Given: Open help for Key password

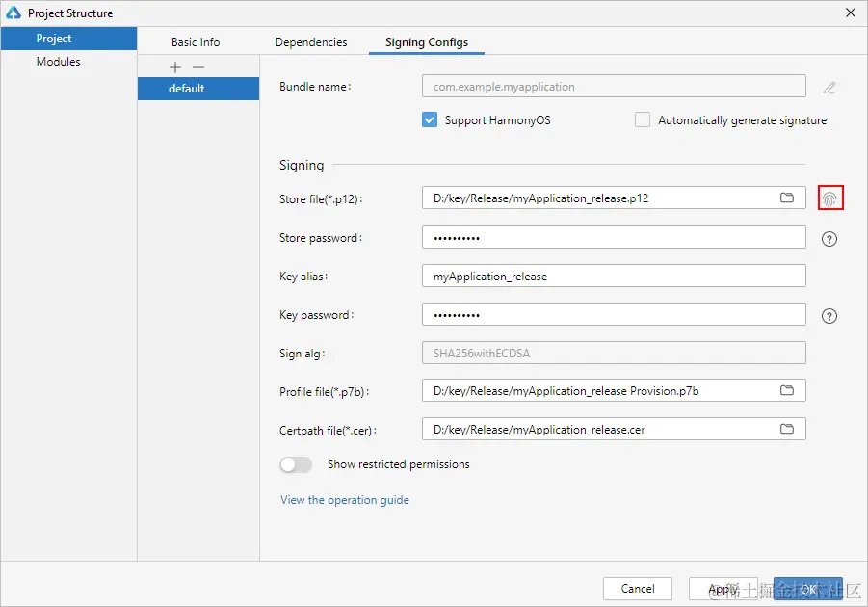Looking at the screenshot, I should pos(829,316).
